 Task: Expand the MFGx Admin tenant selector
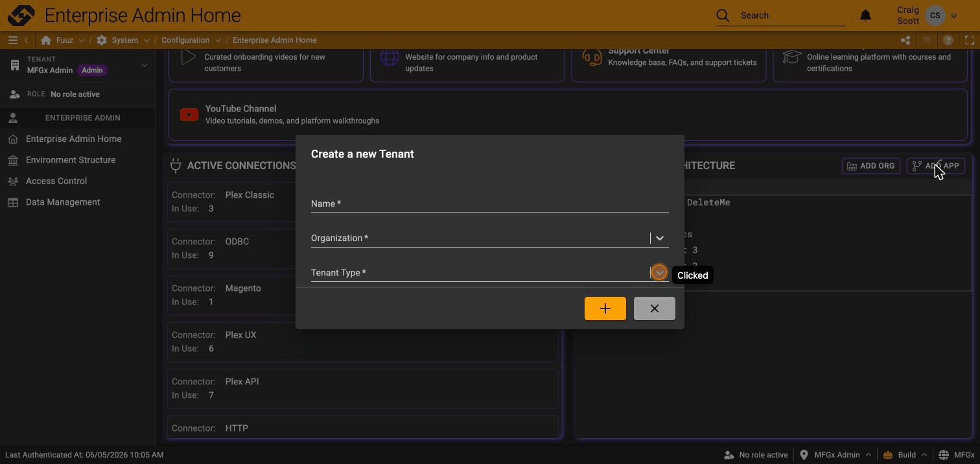coord(145,65)
